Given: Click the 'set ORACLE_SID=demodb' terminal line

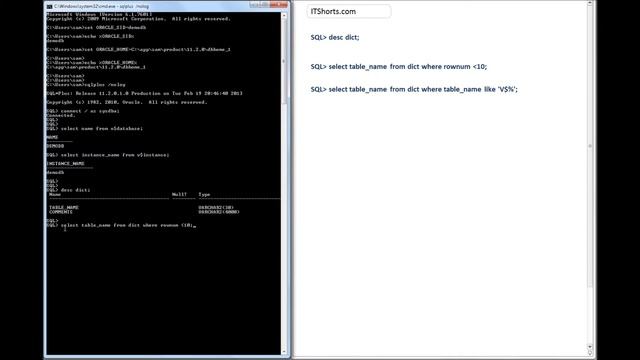Looking at the screenshot, I should click(x=96, y=27).
